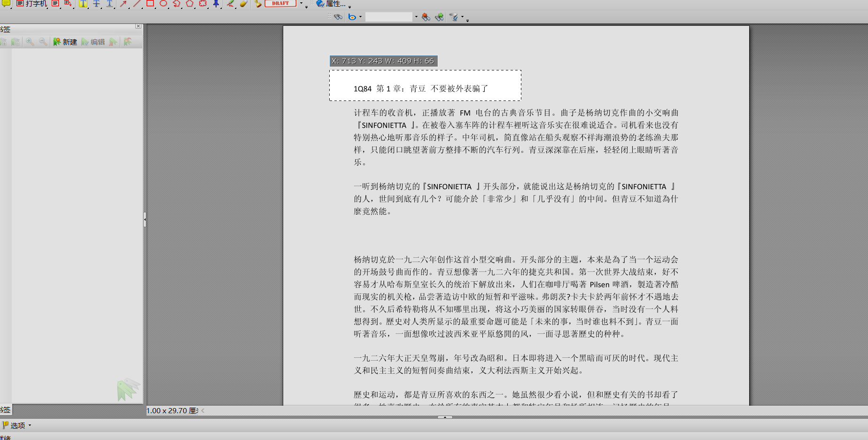This screenshot has height=440, width=868.
Task: Click the find previous icon
Action: (426, 17)
